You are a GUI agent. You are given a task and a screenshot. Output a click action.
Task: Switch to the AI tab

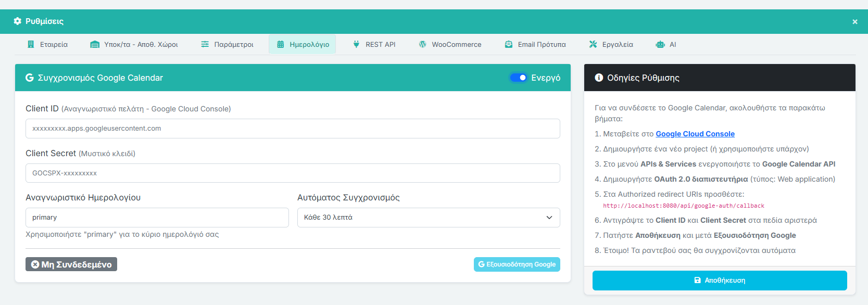click(666, 44)
